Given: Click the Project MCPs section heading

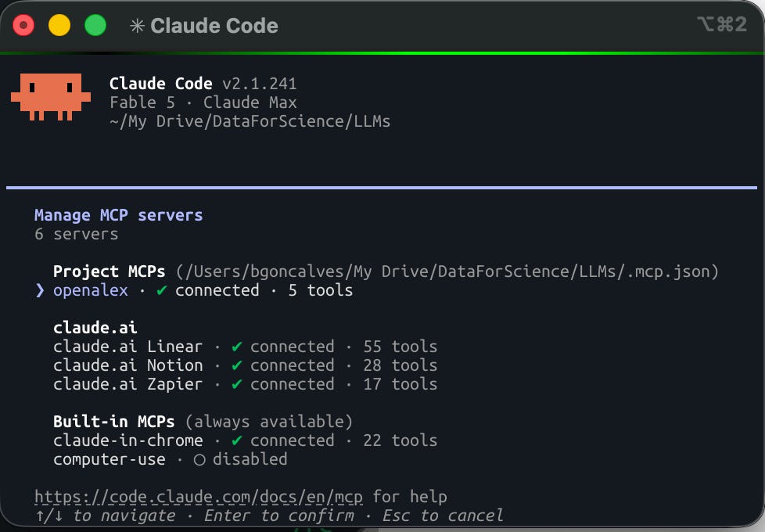Looking at the screenshot, I should (110, 271).
